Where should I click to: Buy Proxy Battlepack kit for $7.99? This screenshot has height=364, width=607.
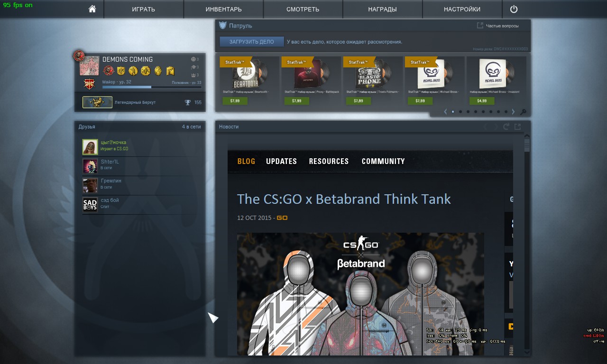296,101
